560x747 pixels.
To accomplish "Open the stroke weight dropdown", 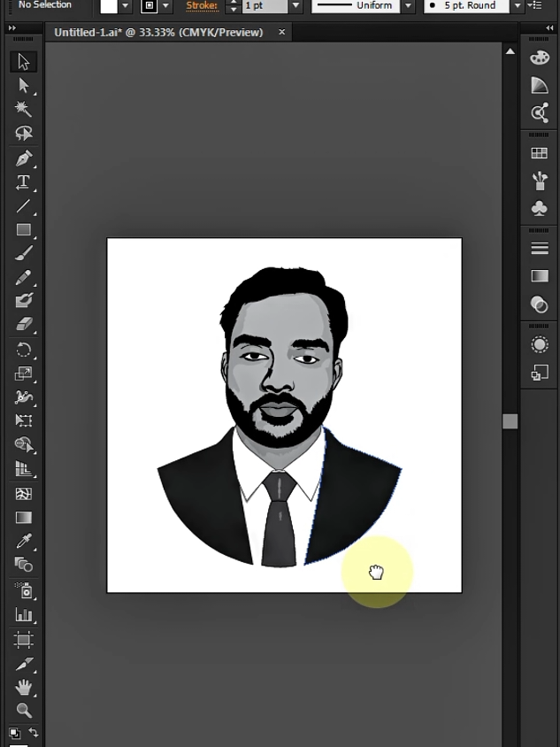I will pos(295,5).
